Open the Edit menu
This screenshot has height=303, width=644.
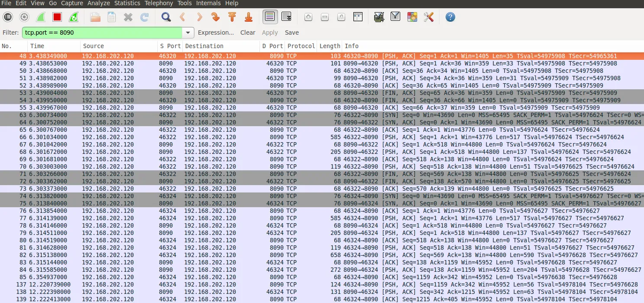click(x=21, y=3)
